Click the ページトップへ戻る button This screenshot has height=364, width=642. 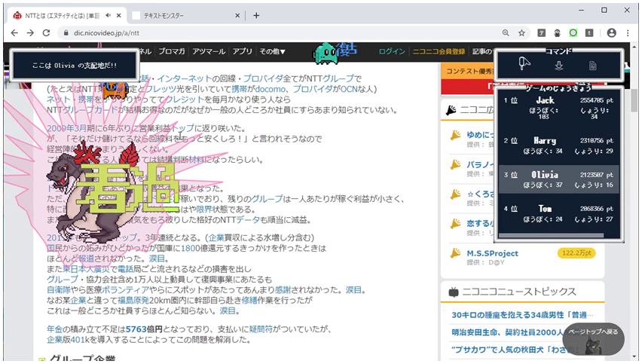(593, 338)
